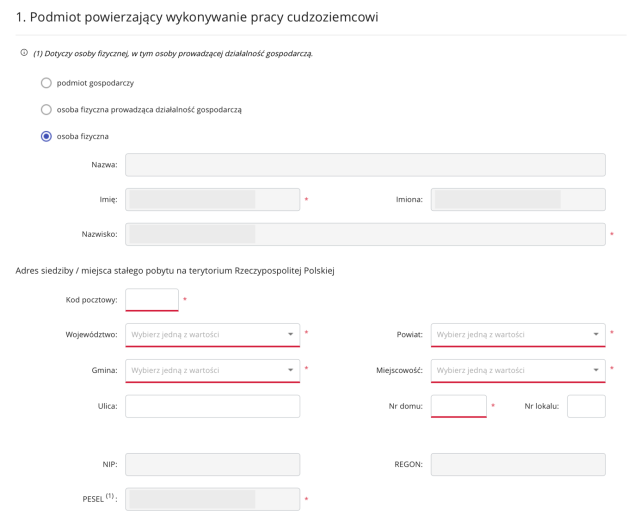The width and height of the screenshot is (640, 521).
Task: Select the 'podmiot gospodarczy' radio option
Action: (x=46, y=83)
